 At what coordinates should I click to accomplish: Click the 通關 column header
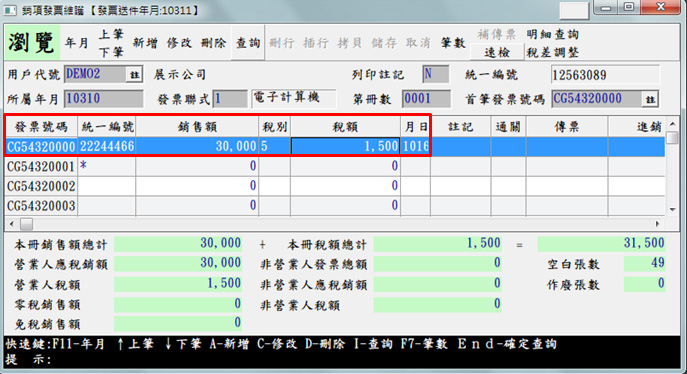tap(509, 127)
